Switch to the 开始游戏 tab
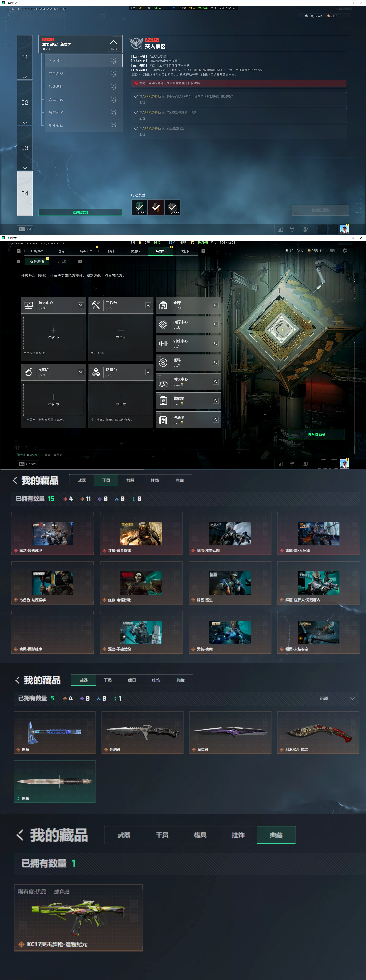The height and width of the screenshot is (980, 366). (x=37, y=252)
